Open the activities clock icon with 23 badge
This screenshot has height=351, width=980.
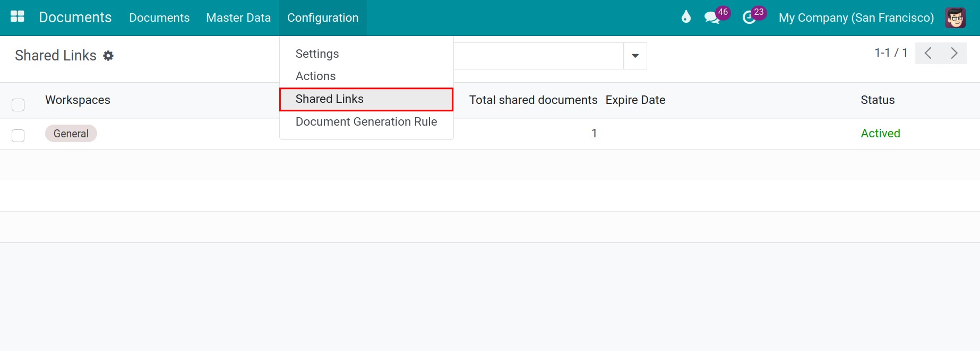(749, 17)
